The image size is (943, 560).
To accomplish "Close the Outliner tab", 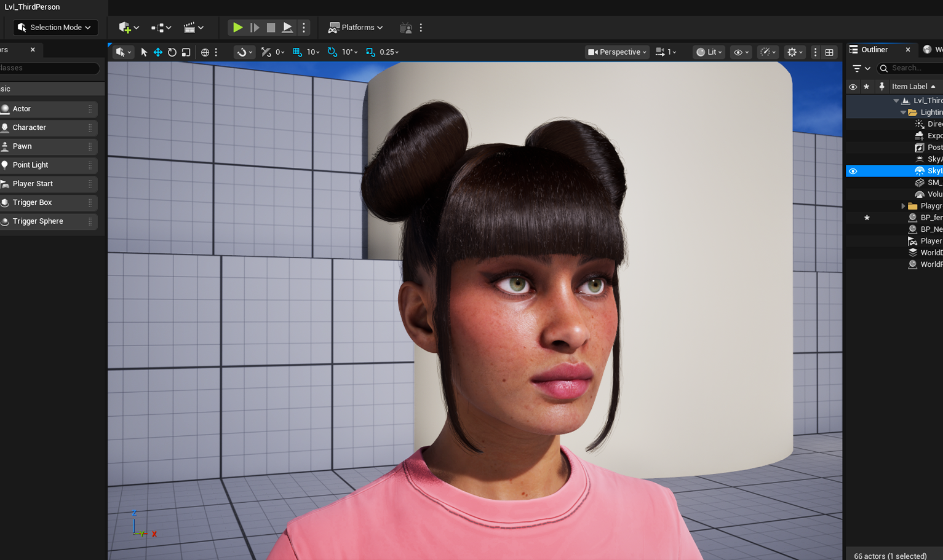I will click(908, 50).
